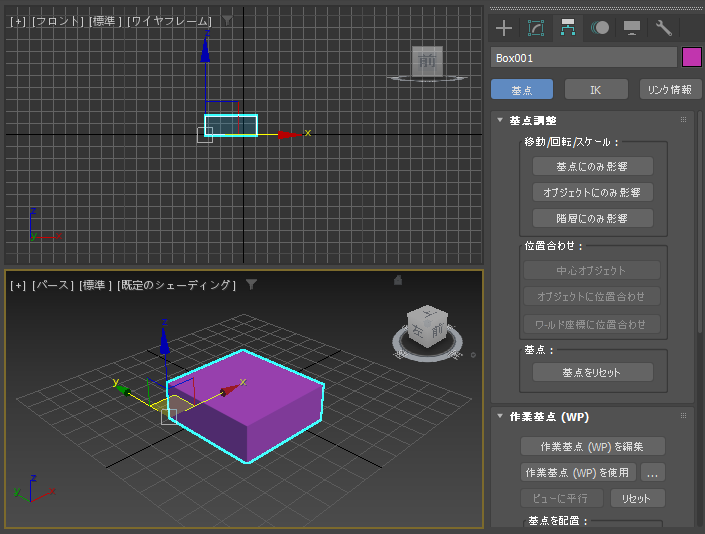Click the [+] menu in front viewport
705x534 pixels.
(18, 21)
